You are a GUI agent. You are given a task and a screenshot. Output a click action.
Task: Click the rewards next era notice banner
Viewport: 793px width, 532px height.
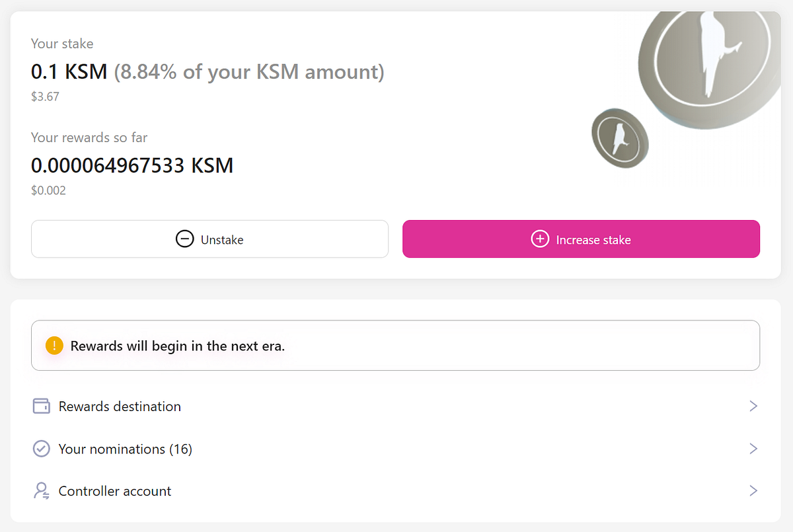click(x=395, y=346)
